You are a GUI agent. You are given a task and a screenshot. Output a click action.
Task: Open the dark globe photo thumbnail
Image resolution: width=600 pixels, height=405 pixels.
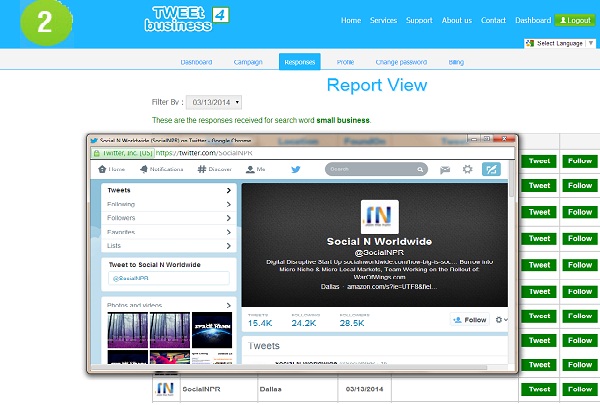coord(212,330)
